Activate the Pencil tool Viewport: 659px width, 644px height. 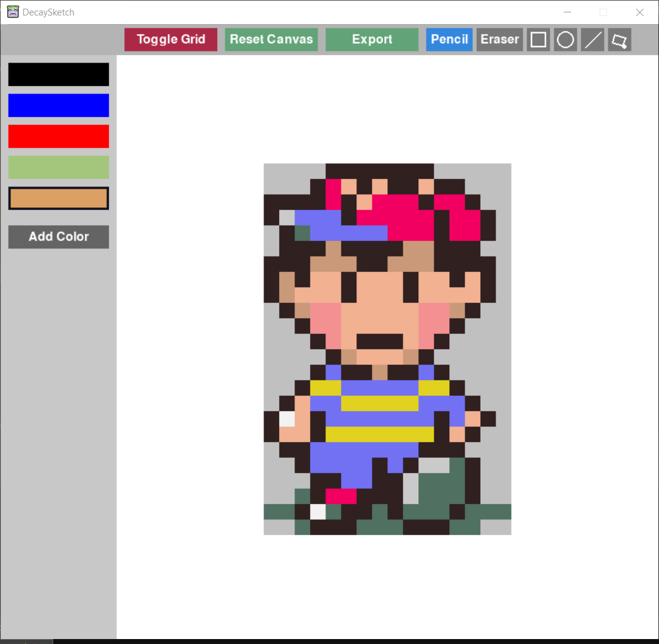(449, 40)
